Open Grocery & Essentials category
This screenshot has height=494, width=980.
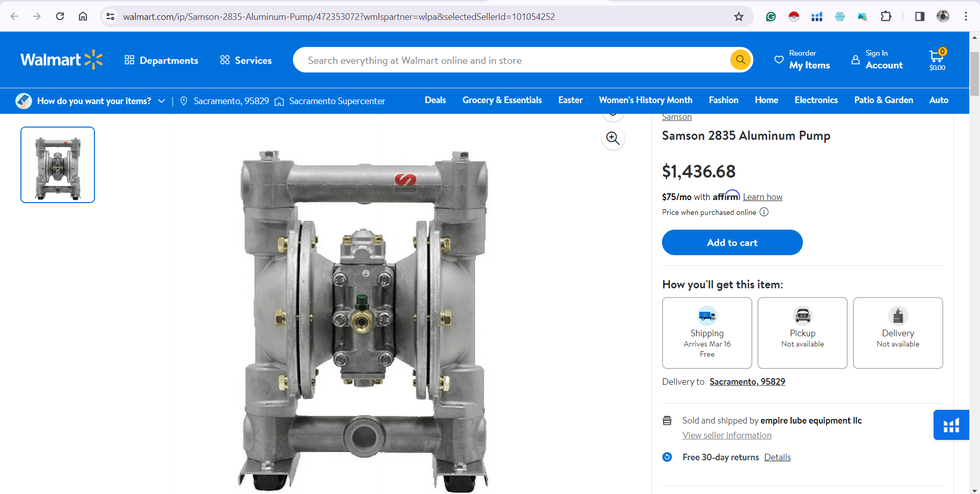[502, 100]
